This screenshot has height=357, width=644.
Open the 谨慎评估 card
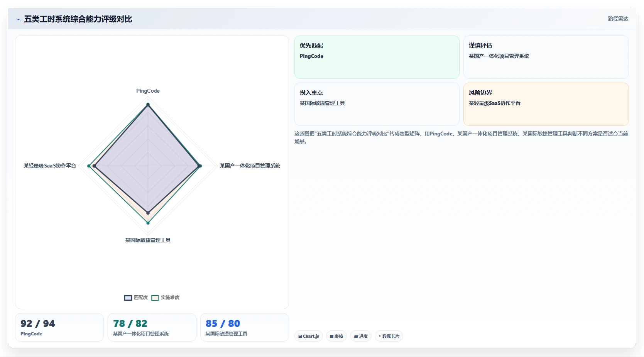[x=546, y=57]
